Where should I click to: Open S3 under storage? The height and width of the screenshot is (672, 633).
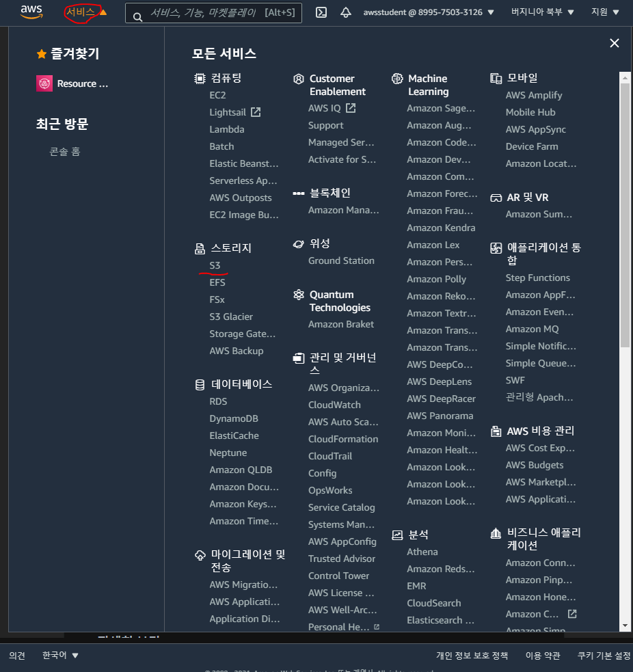(215, 266)
